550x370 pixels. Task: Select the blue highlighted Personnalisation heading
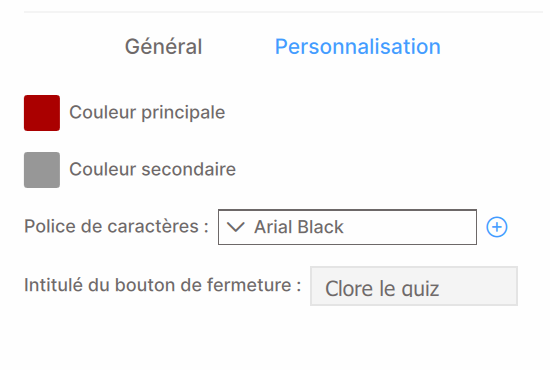coord(358,46)
